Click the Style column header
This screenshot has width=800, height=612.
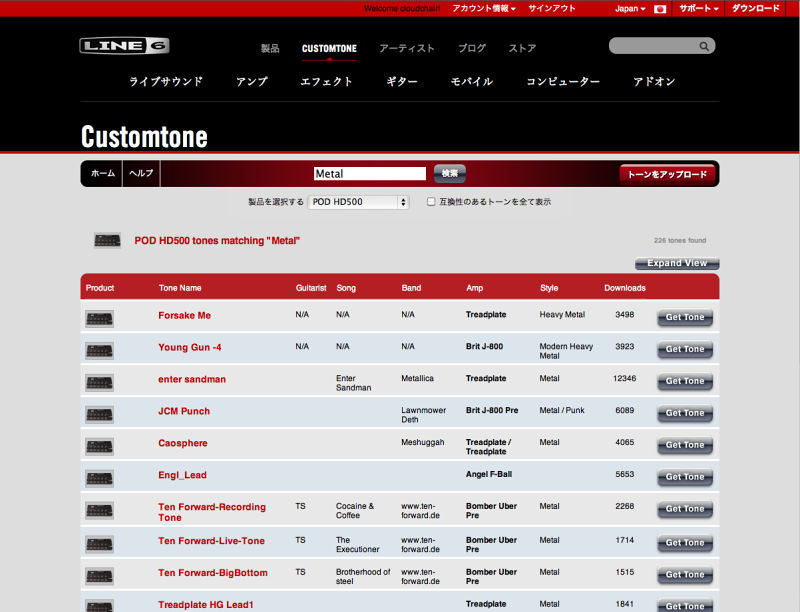(x=549, y=288)
